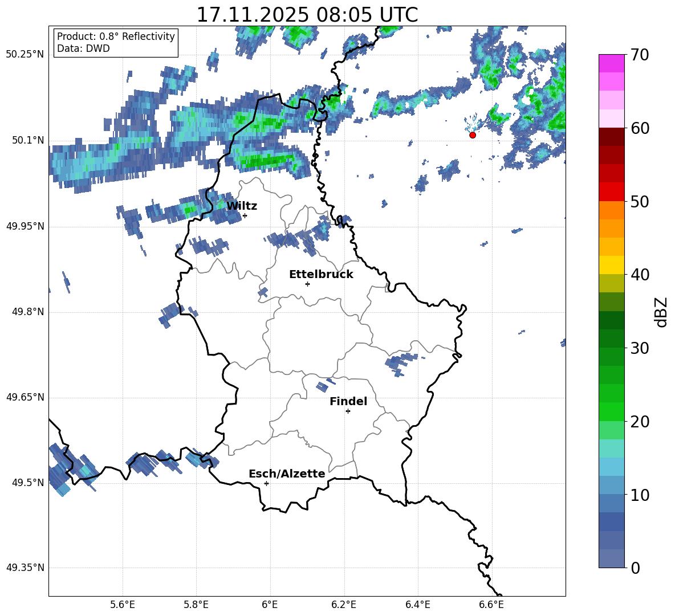Click the Findel city label
Image resolution: width=675 pixels, height=616 pixels.
348,401
